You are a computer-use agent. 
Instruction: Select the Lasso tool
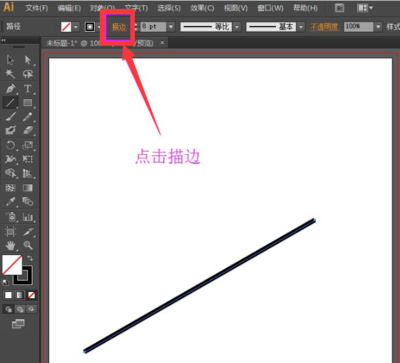pyautogui.click(x=28, y=74)
